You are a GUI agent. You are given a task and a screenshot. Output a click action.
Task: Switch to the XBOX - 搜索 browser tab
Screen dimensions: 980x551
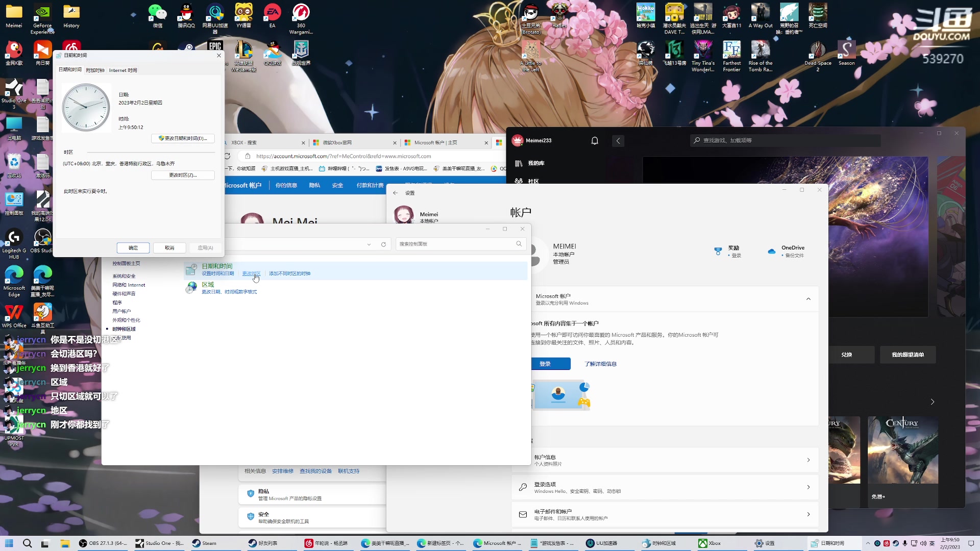(x=265, y=143)
